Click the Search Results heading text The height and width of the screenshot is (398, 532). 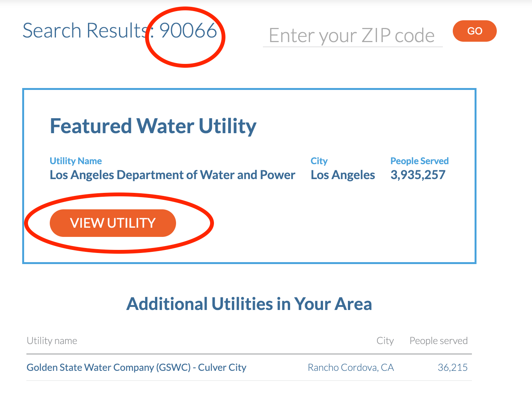pos(85,31)
